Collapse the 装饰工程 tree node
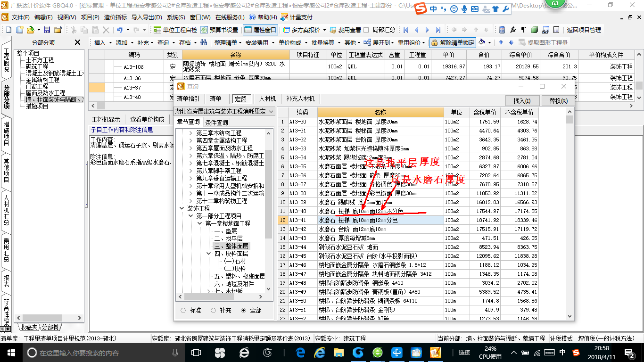The width and height of the screenshot is (644, 362). pos(182,208)
